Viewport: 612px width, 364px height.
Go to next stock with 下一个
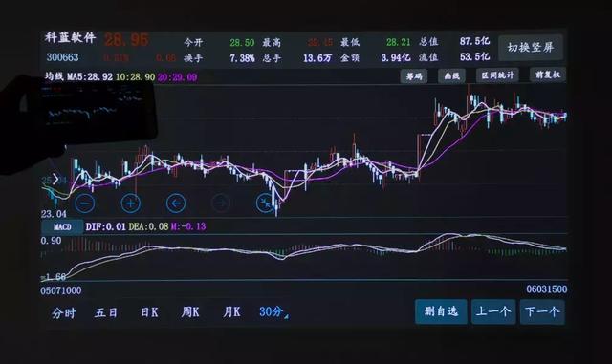[x=542, y=311]
